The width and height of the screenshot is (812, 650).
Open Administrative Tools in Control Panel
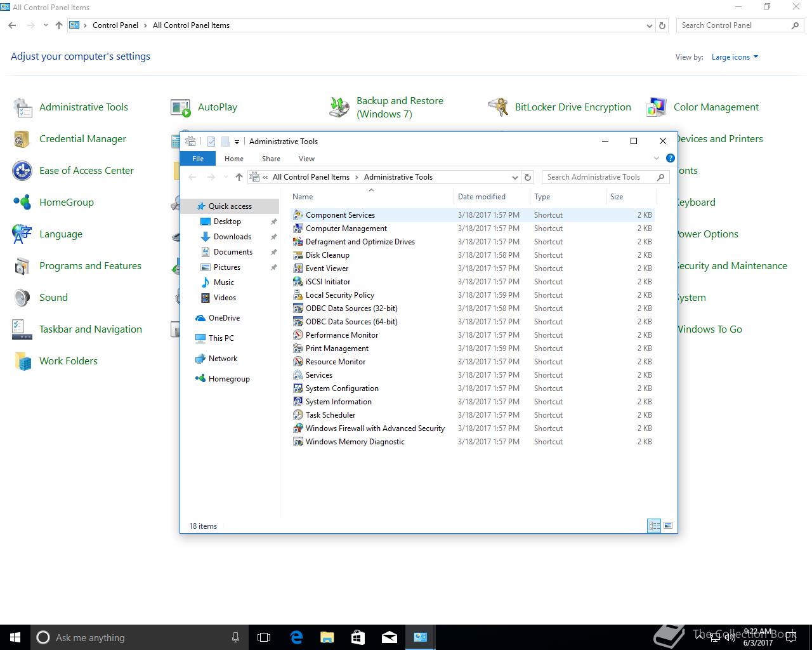pyautogui.click(x=23, y=107)
